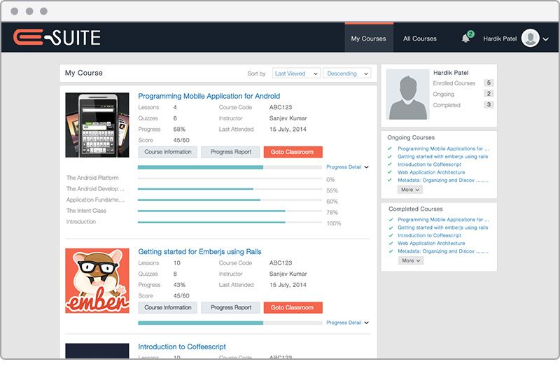Open Getting started with emberjs in Ongoing Courses
This screenshot has width=560, height=392.
pyautogui.click(x=442, y=156)
